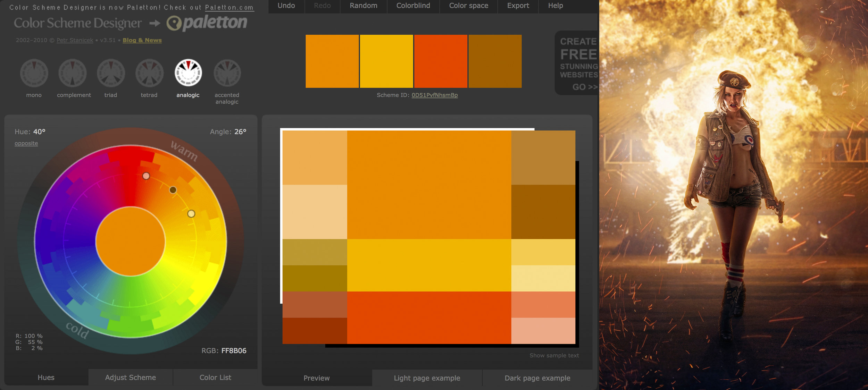The image size is (868, 390).
Task: Click the explosion photo on the right
Action: (x=734, y=195)
